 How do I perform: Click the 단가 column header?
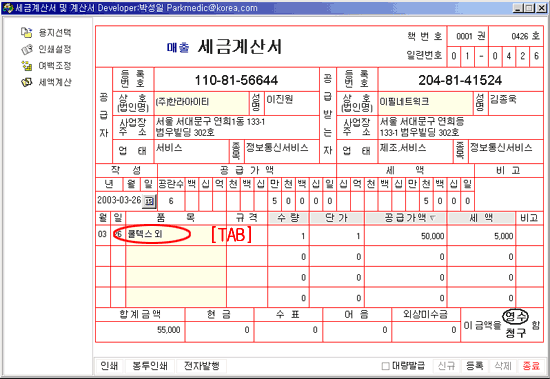(337, 218)
